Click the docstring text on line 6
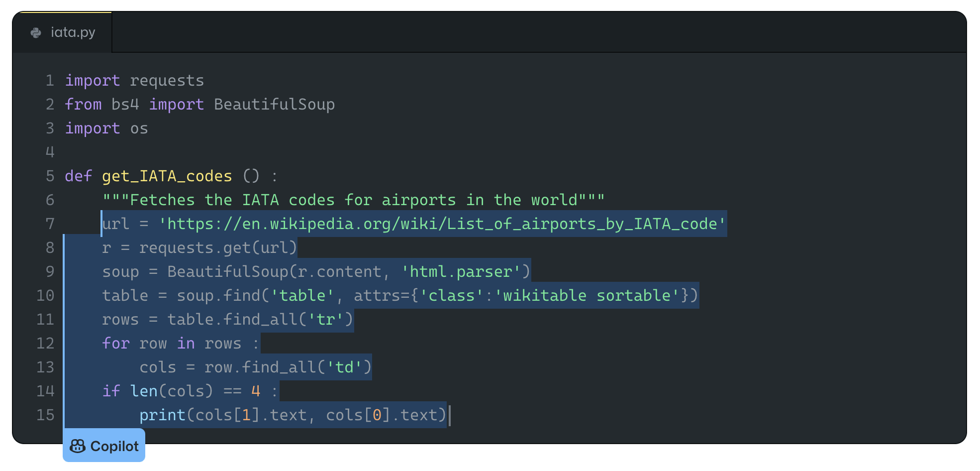This screenshot has width=980, height=471. [x=353, y=200]
